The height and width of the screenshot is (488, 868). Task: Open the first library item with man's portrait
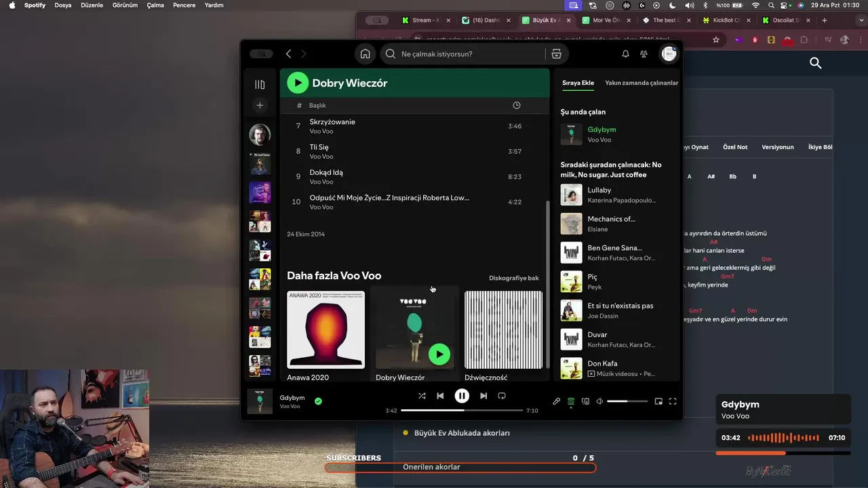(260, 135)
